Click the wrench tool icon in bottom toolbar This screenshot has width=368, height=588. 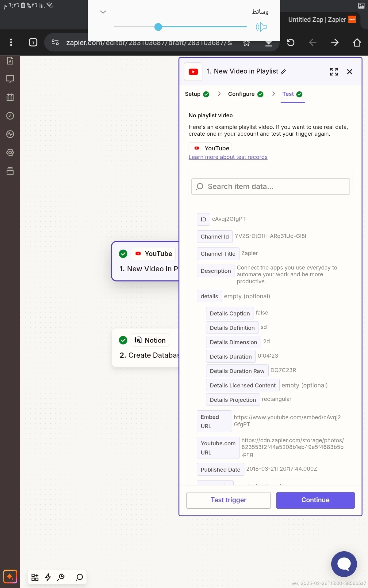(61, 577)
